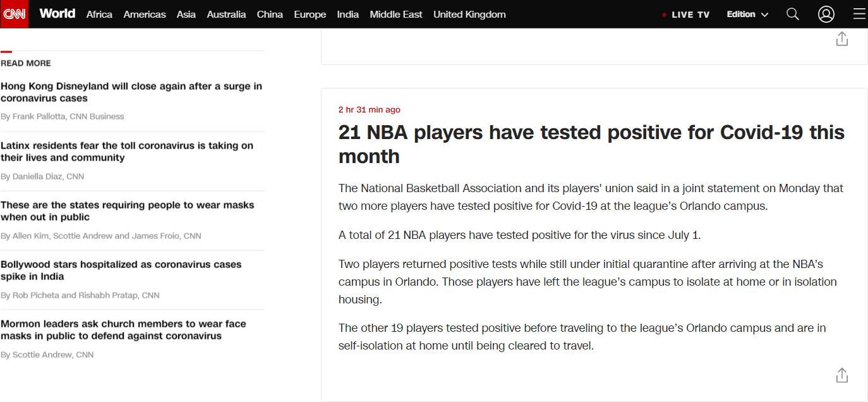Go to the Americas section

click(145, 14)
